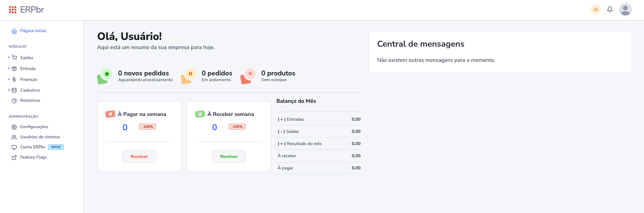644x213 pixels.
Task: Click the ERPbr logo icon
Action: click(x=12, y=9)
